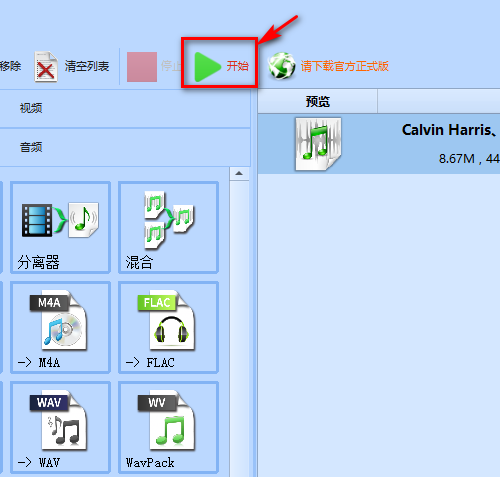Choose the WAV conversion format icon
Screen dimensions: 500x477
click(60, 427)
